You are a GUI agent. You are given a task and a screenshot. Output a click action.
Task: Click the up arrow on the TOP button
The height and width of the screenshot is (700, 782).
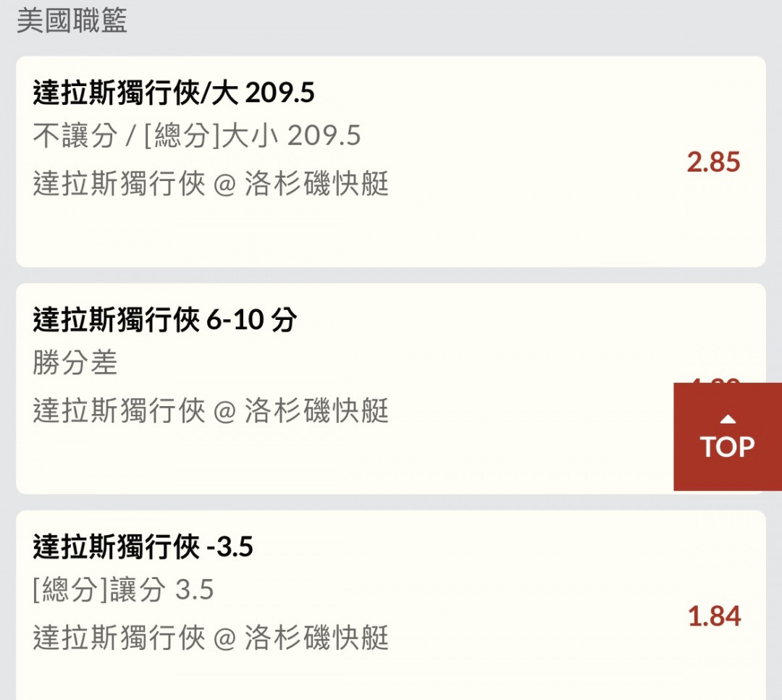728,419
